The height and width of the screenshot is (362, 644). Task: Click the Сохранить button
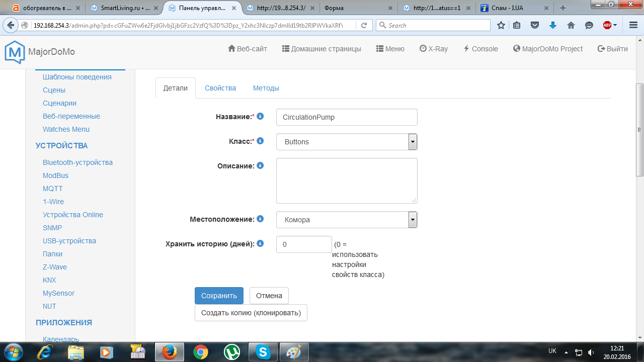[x=219, y=296]
